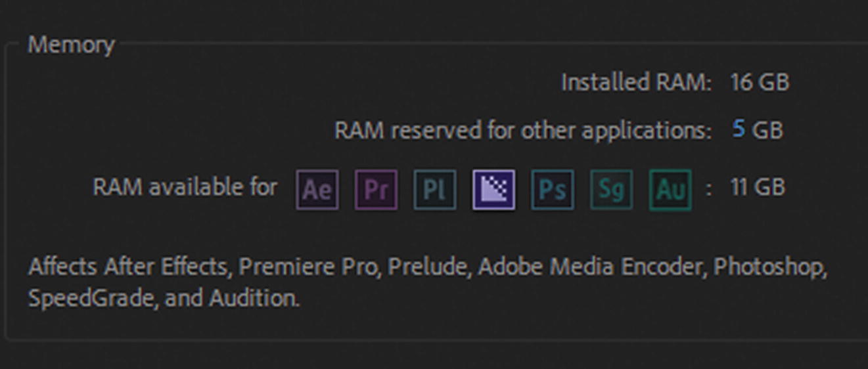Click the RAM available for label
The height and width of the screenshot is (369, 868).
click(x=185, y=188)
